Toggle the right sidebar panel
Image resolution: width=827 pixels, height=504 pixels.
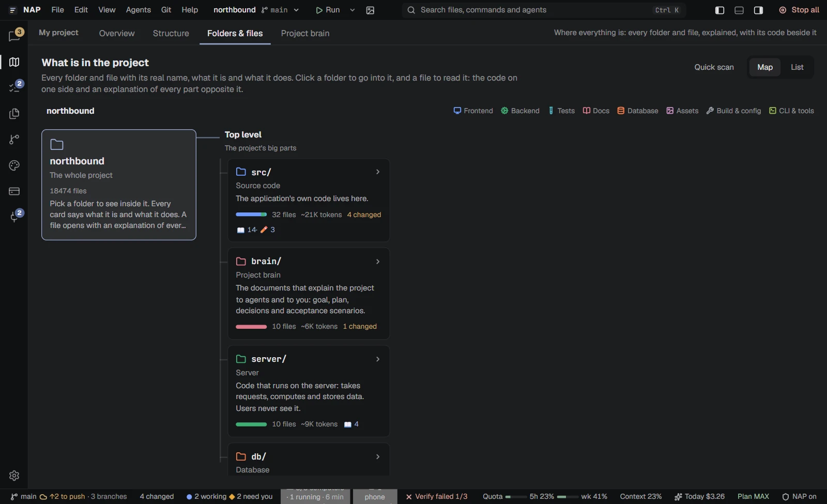tap(758, 10)
